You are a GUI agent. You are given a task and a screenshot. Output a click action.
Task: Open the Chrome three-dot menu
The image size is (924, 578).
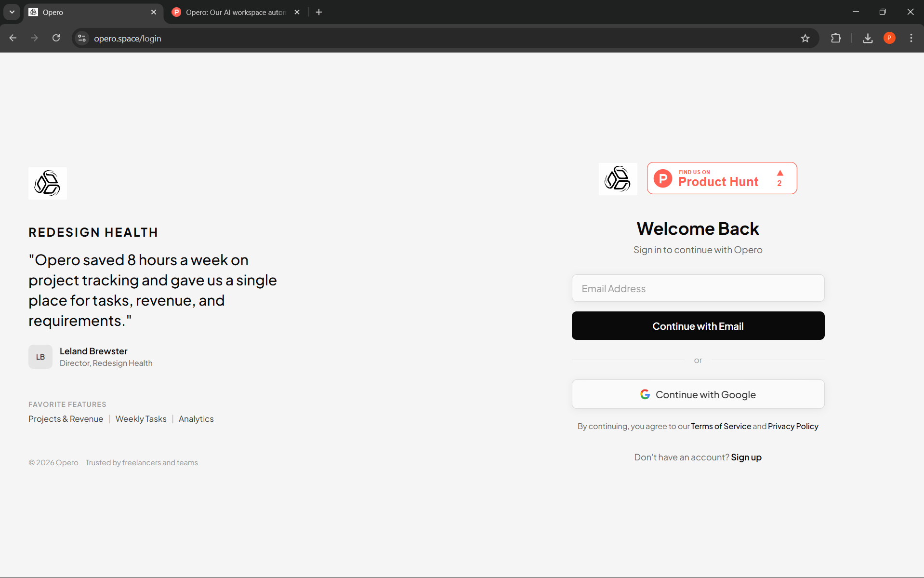tap(911, 38)
